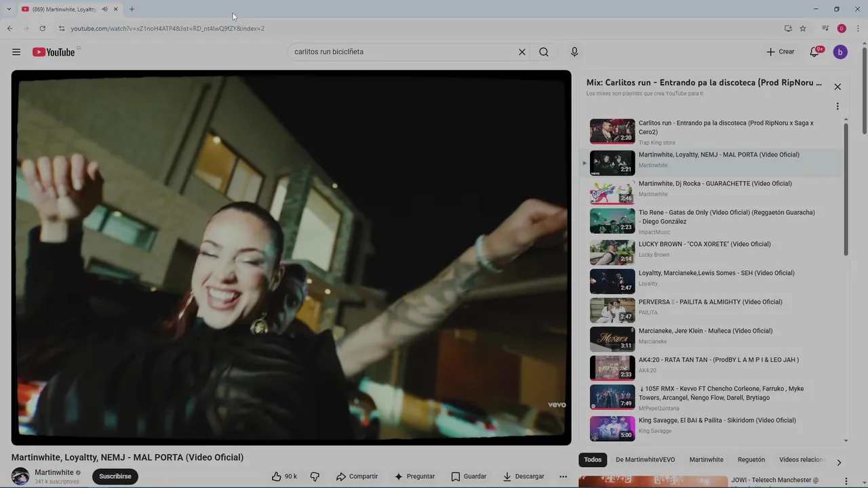This screenshot has width=868, height=488.
Task: Click the playlist panel scrollbar
Action: (846, 190)
